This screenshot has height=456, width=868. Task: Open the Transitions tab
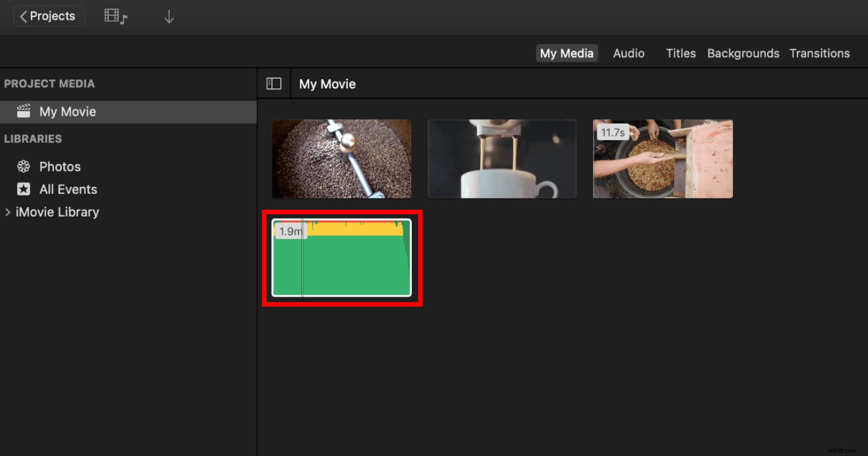click(820, 53)
